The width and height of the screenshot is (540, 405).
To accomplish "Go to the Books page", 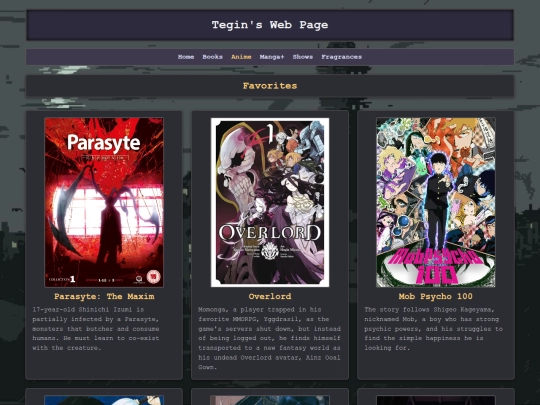I will click(212, 57).
